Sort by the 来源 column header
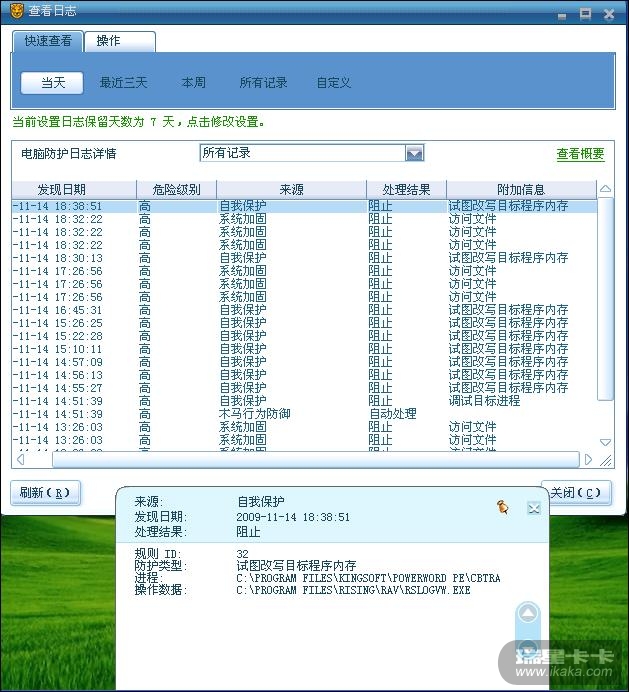 [x=291, y=190]
